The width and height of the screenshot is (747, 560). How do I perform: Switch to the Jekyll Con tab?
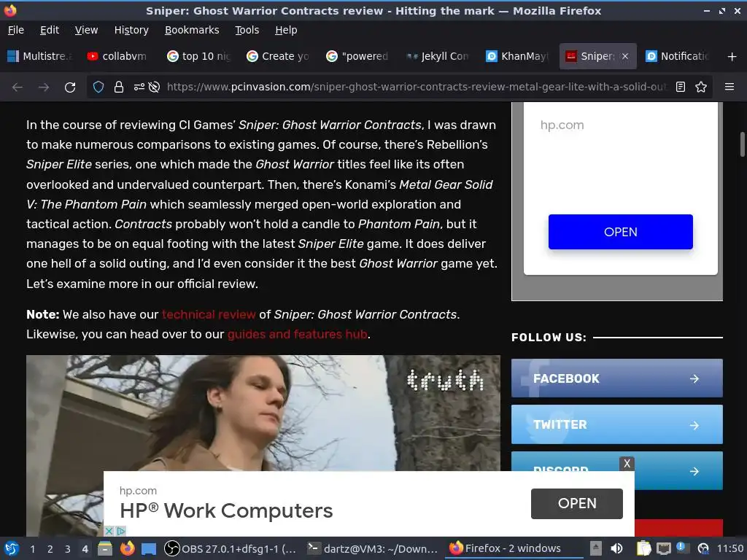click(438, 56)
